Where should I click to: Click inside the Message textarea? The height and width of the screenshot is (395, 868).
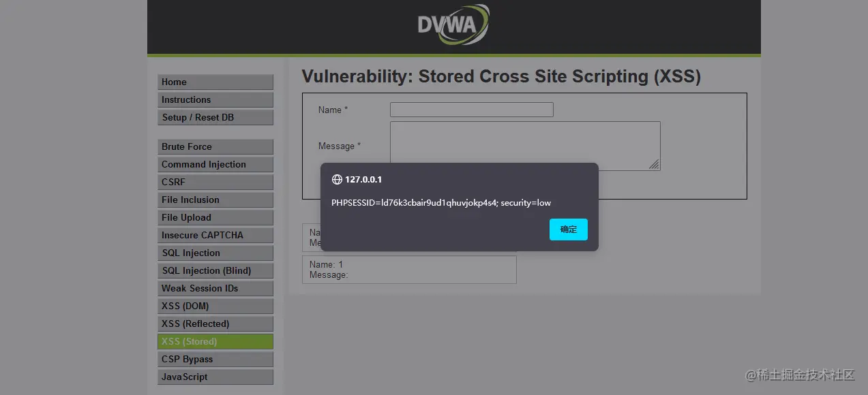[525, 146]
